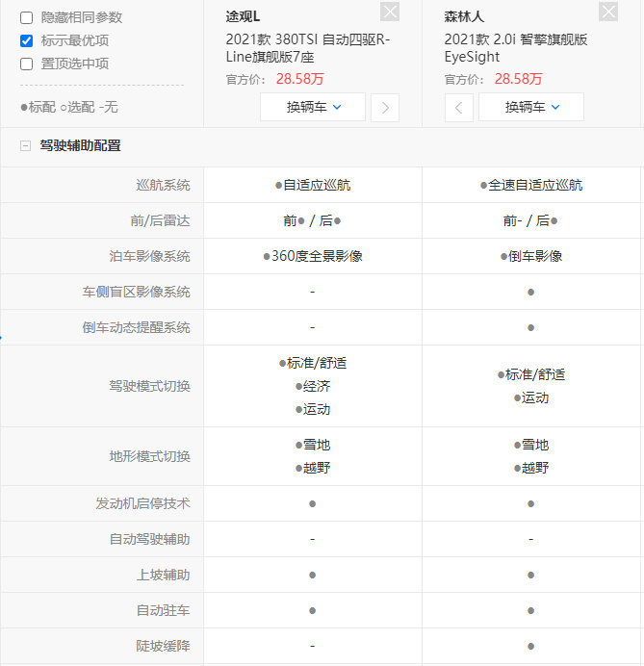Screen dimensions: 644x666
Task: Check the 置顶选中项 checkbox
Action: [26, 64]
